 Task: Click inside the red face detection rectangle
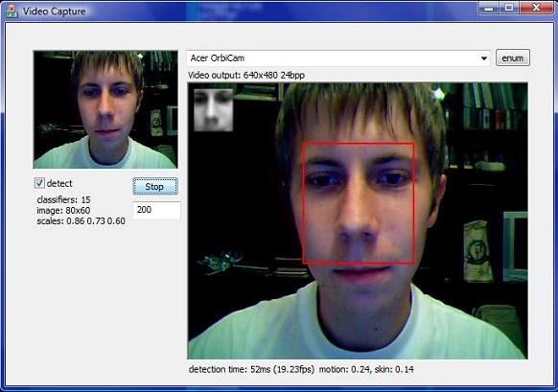click(x=359, y=203)
